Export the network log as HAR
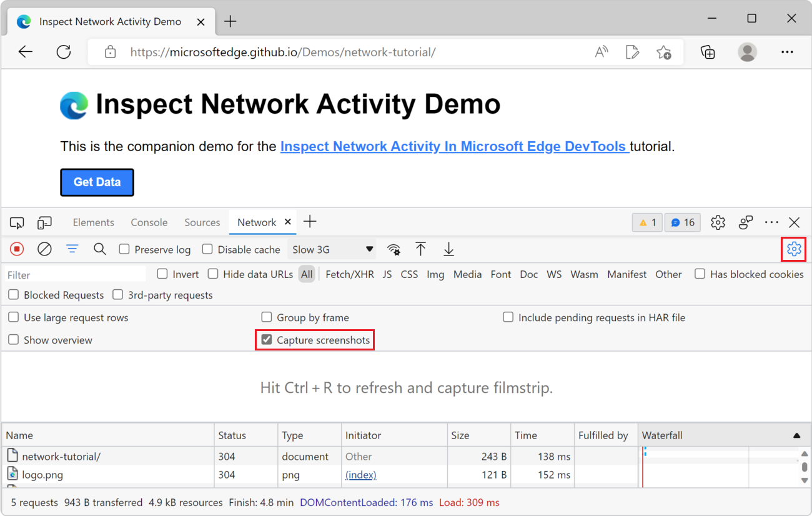This screenshot has height=516, width=812. pos(448,249)
